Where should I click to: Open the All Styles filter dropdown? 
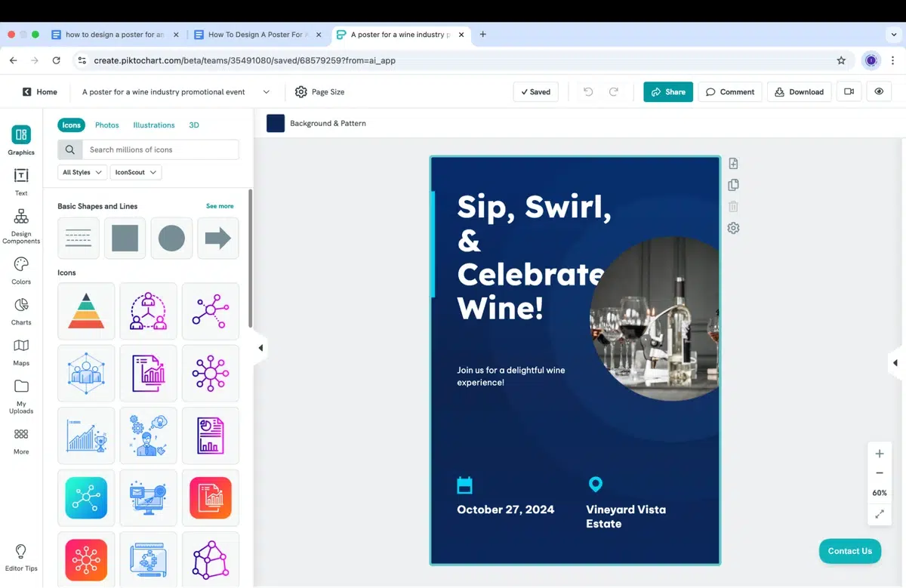(81, 172)
